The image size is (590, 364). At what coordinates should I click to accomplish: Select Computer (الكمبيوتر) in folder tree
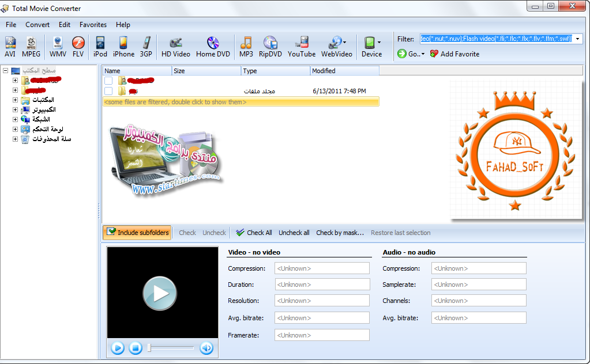click(x=44, y=109)
